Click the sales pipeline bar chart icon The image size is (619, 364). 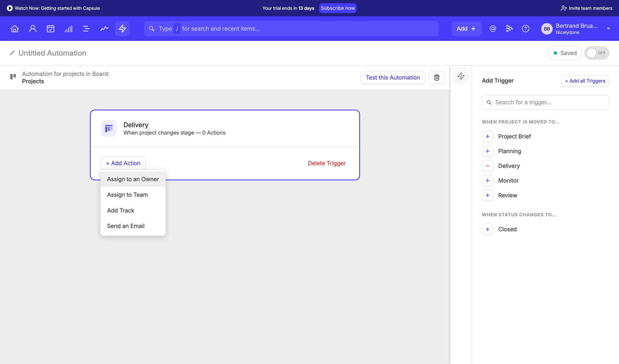click(68, 28)
